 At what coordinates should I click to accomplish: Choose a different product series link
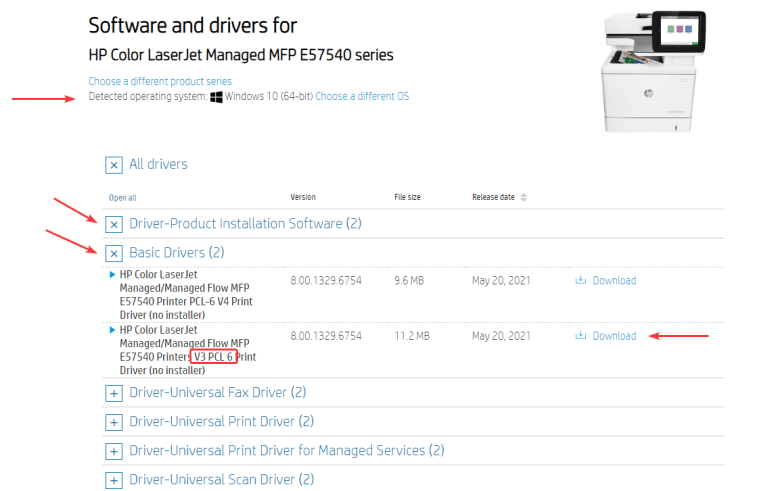coord(160,81)
